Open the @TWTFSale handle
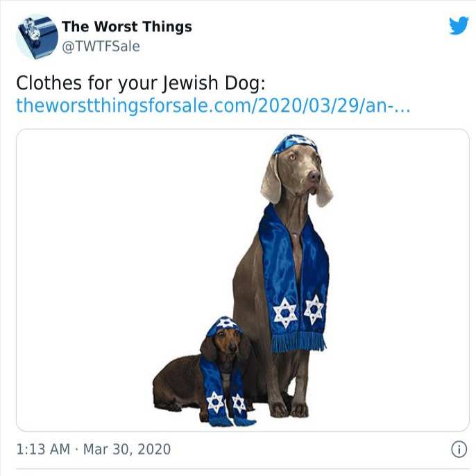476x476 pixels. tap(101, 46)
